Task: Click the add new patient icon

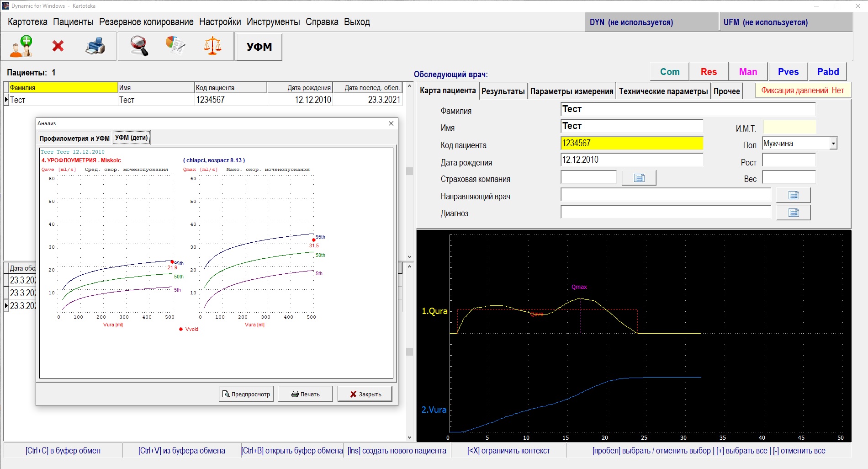Action: 21,46
